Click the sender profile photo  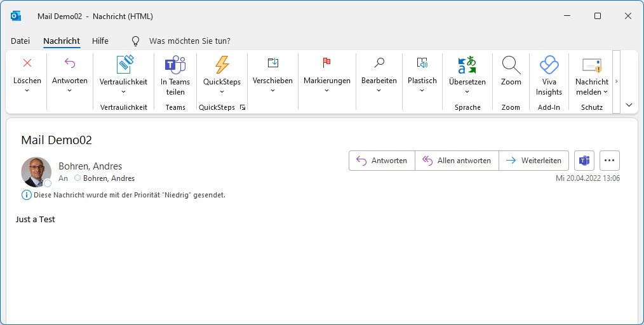[36, 172]
